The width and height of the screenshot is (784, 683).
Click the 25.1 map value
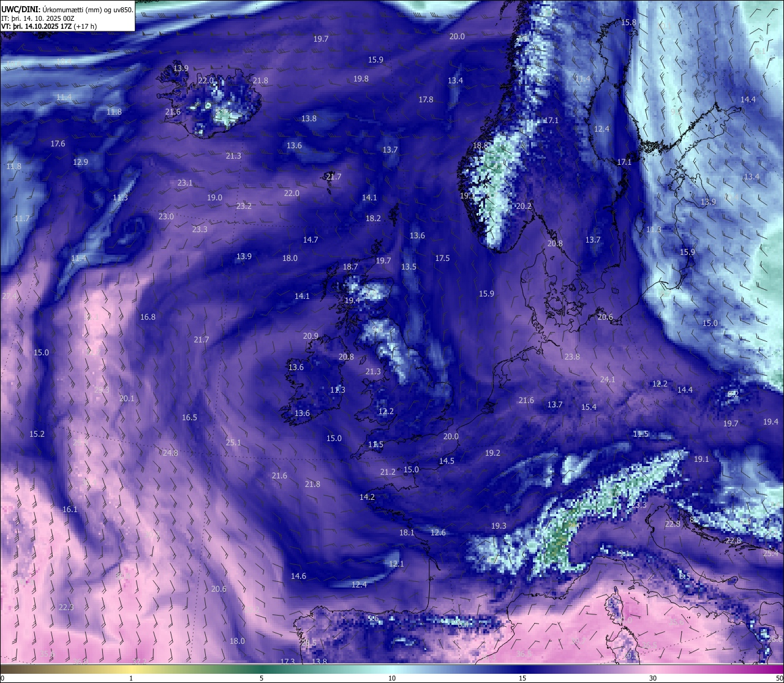point(233,443)
